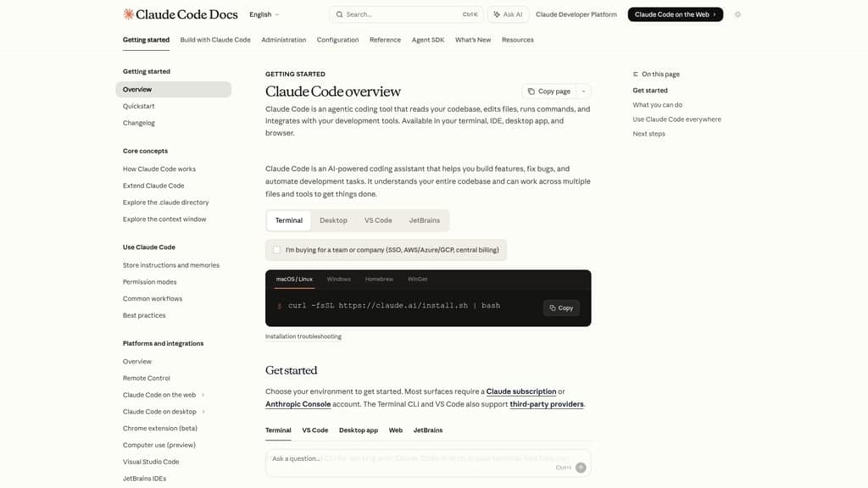Viewport: 868px width, 488px height.
Task: Expand Claude Code on desktop submenu
Action: pos(203,412)
